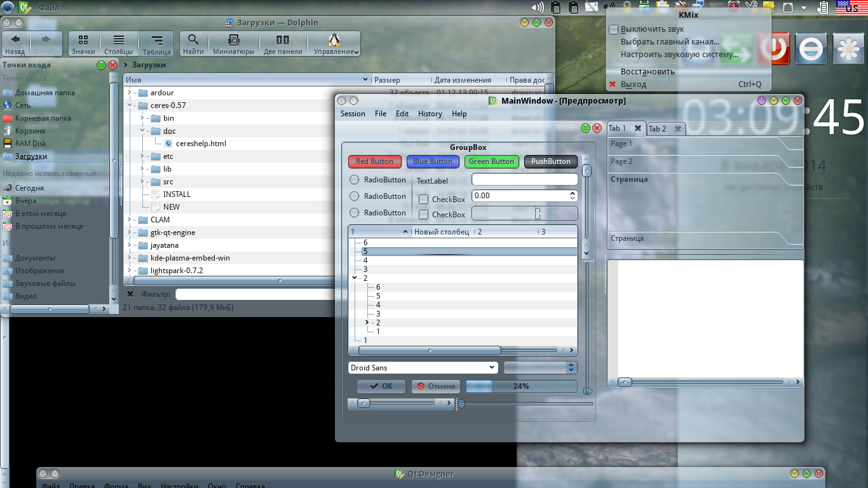Click the bottom horizontal slider handle in the preview

462,403
